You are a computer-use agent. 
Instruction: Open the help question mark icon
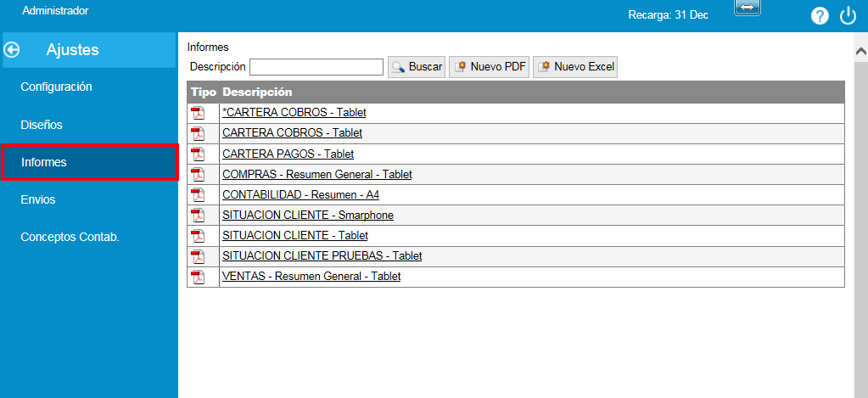pos(820,16)
